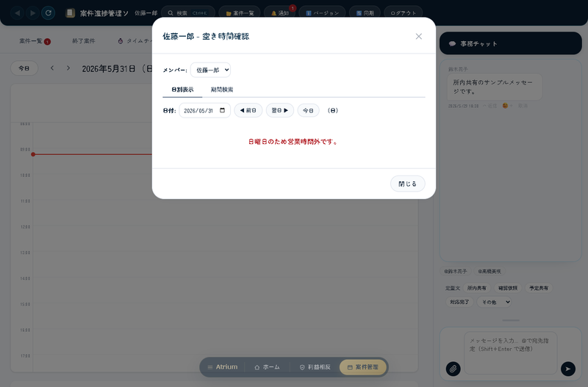Click the paperclip attachment icon in chat

coord(453,369)
